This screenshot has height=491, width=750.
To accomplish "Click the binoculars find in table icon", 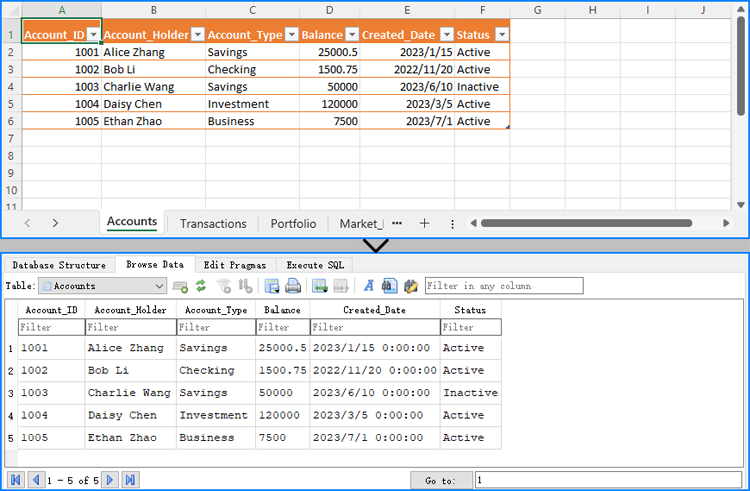I will click(389, 286).
